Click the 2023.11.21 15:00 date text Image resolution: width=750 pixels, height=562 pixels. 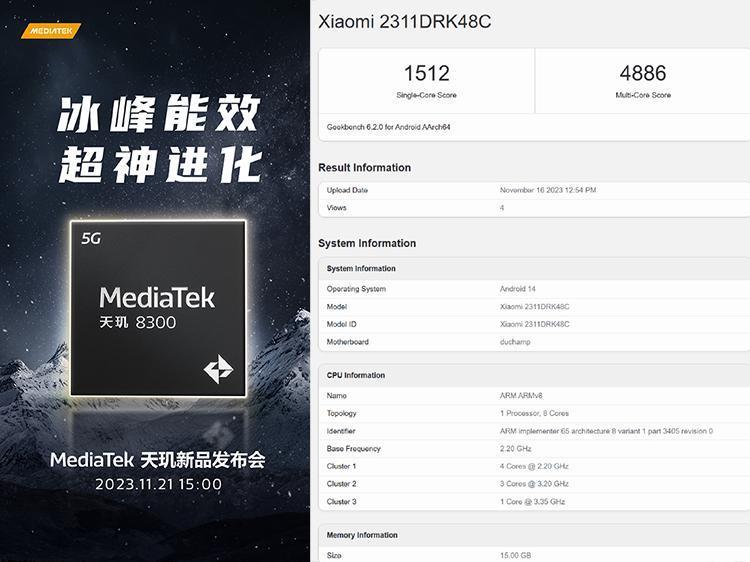(x=158, y=484)
